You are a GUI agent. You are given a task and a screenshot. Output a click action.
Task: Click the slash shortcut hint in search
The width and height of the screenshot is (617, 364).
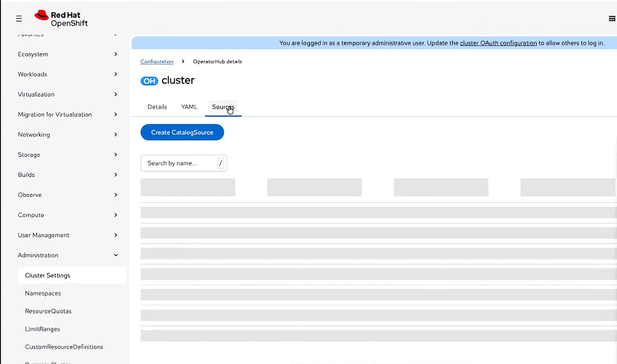220,163
